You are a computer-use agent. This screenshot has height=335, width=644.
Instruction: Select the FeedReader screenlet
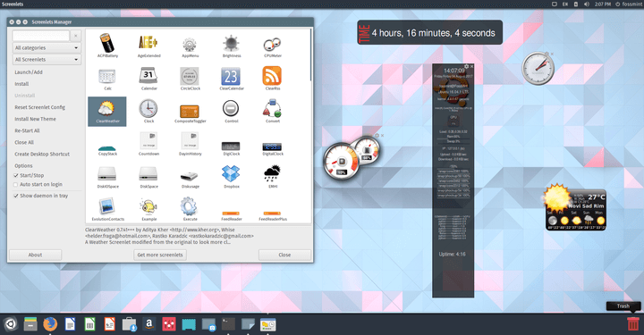pos(231,216)
